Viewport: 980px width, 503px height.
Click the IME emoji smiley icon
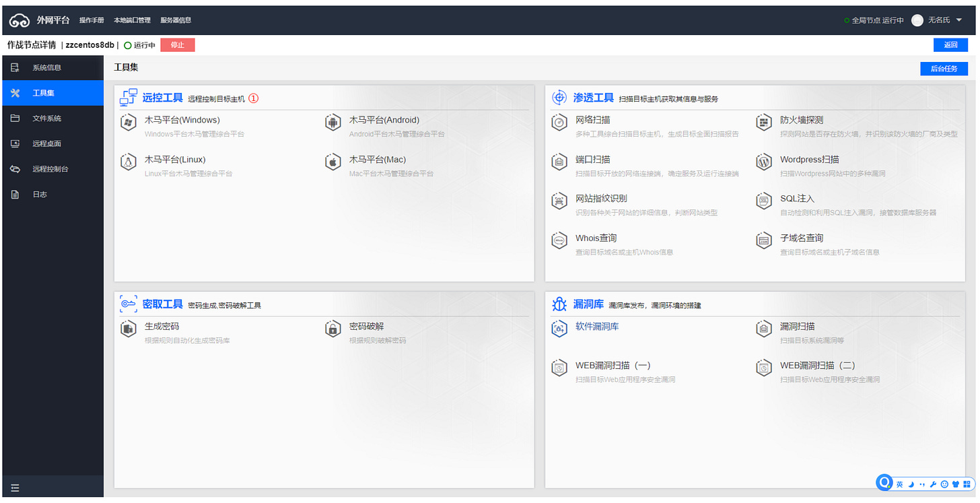[944, 484]
